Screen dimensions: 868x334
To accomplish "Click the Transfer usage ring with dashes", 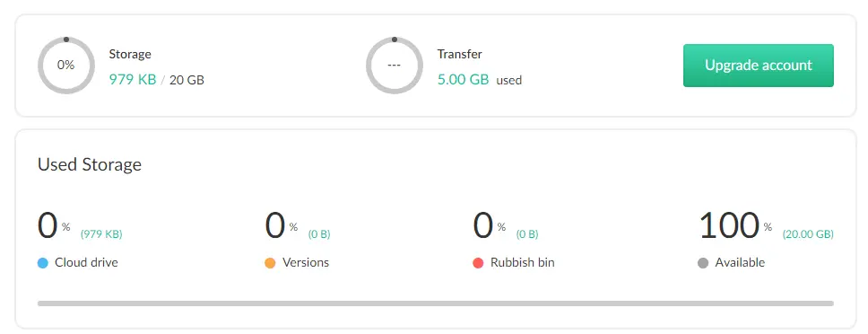I will (395, 66).
